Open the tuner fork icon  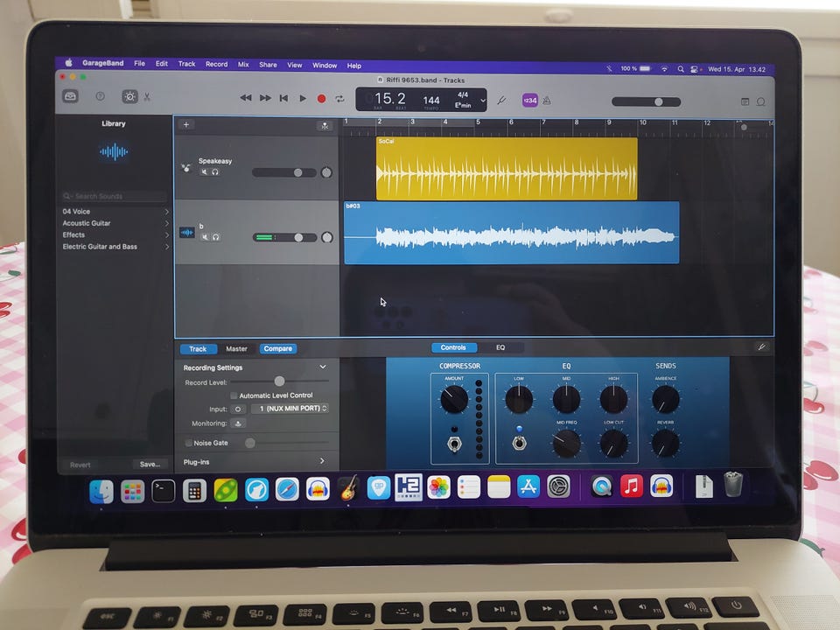(501, 100)
